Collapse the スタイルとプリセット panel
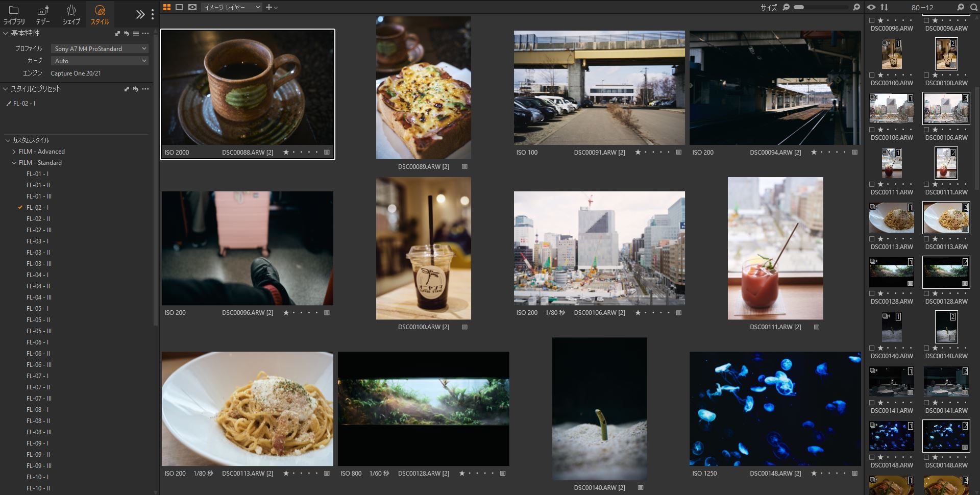The height and width of the screenshot is (495, 980). coord(6,89)
